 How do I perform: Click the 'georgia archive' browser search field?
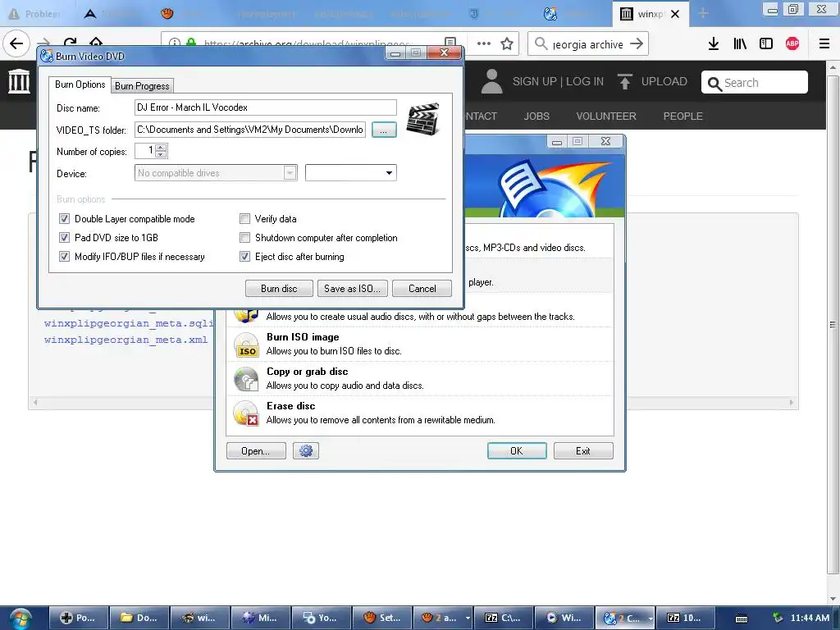pyautogui.click(x=588, y=44)
